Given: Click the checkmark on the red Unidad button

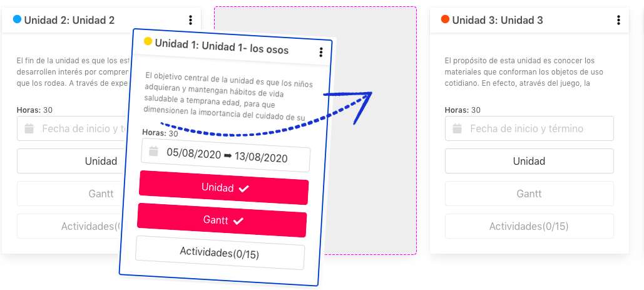Looking at the screenshot, I should pos(244,189).
